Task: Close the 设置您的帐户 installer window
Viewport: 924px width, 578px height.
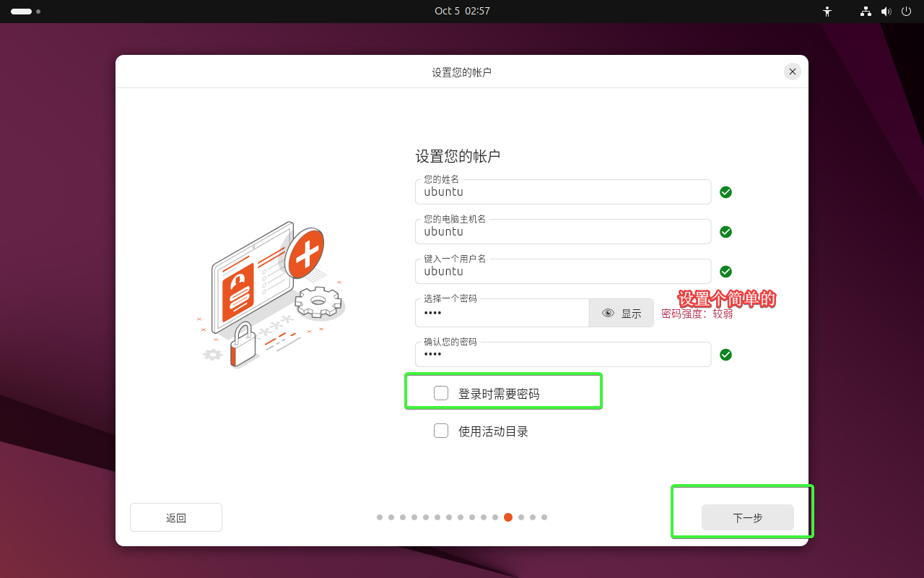Action: (793, 72)
